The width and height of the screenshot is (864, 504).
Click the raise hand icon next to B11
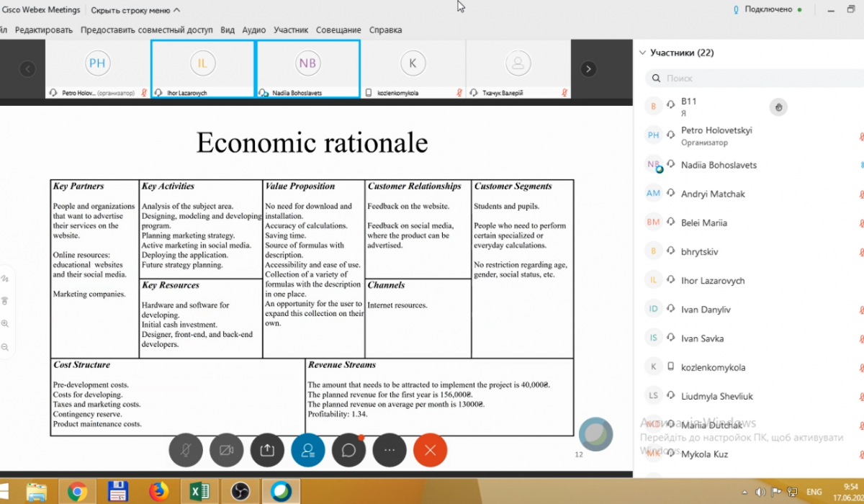pos(778,107)
